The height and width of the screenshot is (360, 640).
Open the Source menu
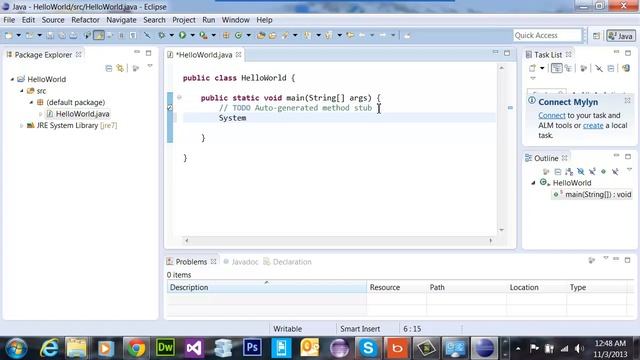tap(53, 20)
